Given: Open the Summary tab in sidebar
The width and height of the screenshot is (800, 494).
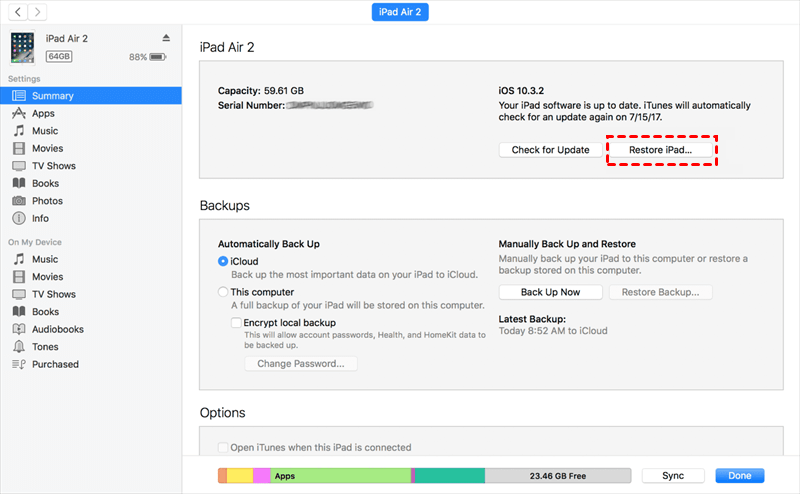Looking at the screenshot, I should pyautogui.click(x=52, y=96).
